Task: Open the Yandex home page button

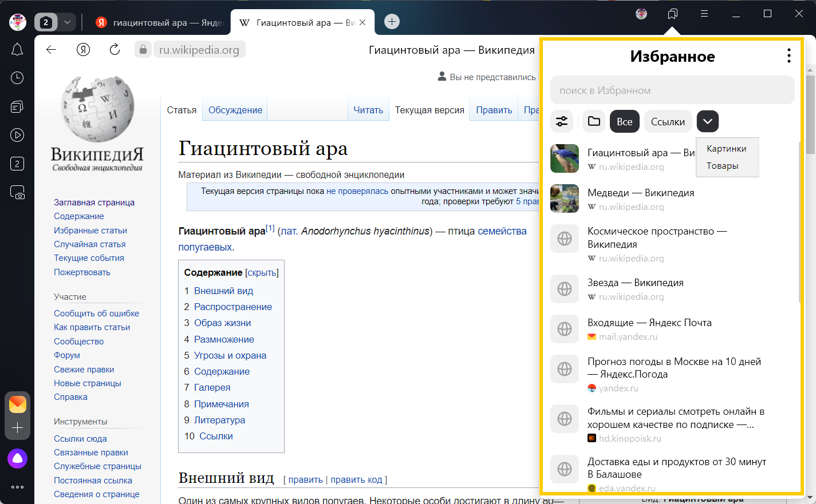Action: 84,50
